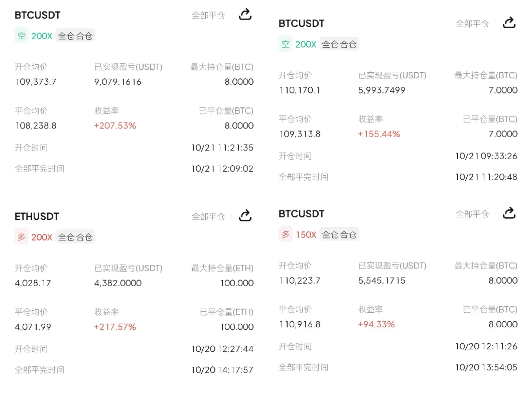Click 全部平仓 on the BTCUSDT 109,373.7 card

click(208, 15)
